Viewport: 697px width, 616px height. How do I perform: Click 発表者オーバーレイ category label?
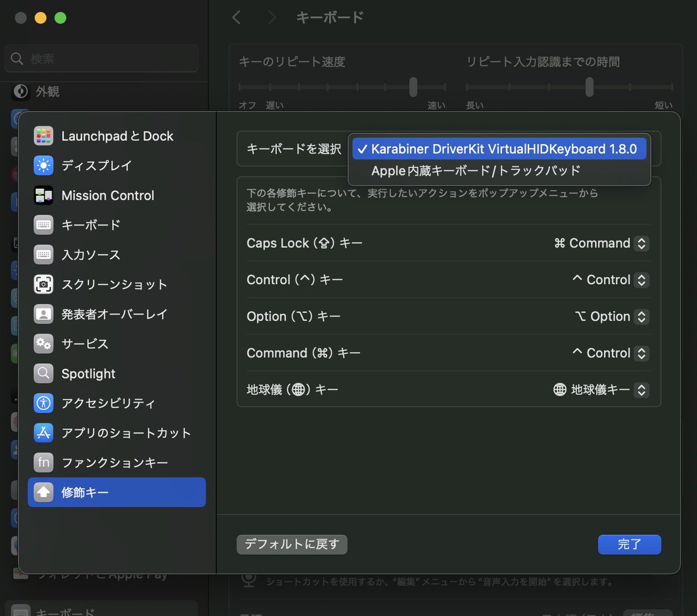coord(114,314)
